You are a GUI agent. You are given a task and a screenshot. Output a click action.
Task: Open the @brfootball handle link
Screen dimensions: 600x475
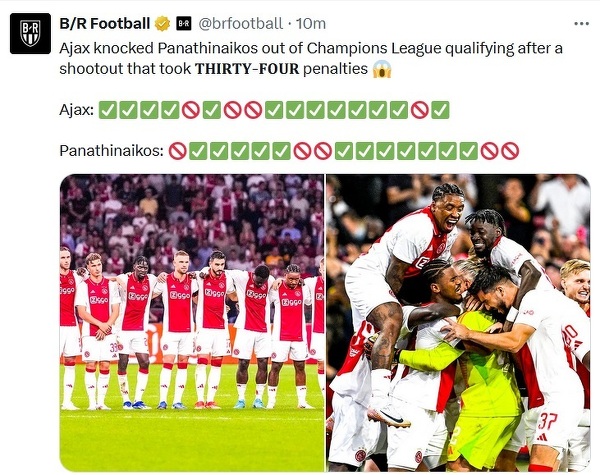241,24
